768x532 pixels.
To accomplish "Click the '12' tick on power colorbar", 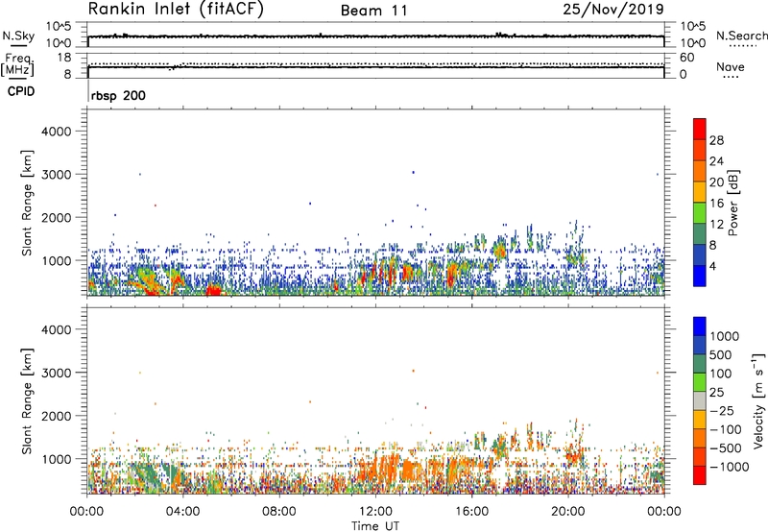I will (716, 225).
